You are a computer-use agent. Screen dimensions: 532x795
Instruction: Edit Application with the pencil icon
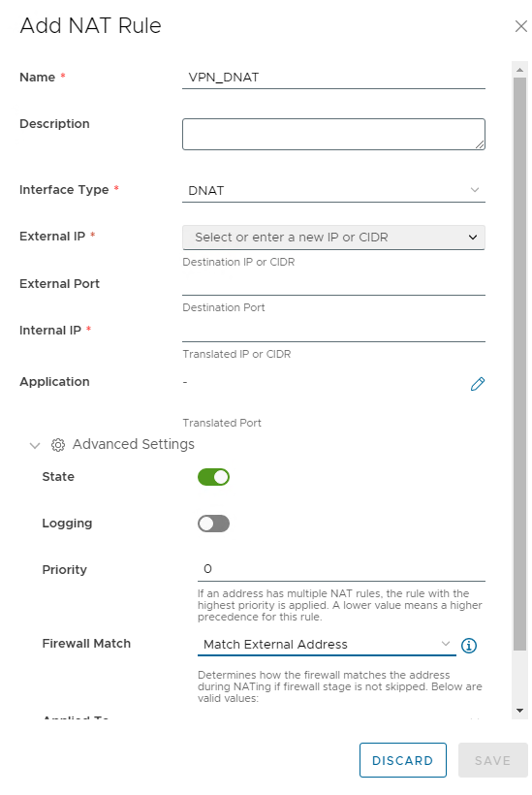click(478, 384)
